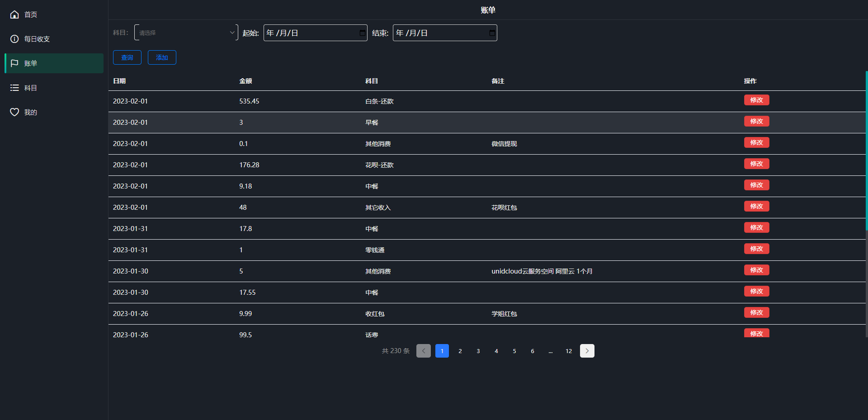Screen dimensions: 868x420
Task: Click 修改 for the unidcloud row
Action: click(757, 270)
